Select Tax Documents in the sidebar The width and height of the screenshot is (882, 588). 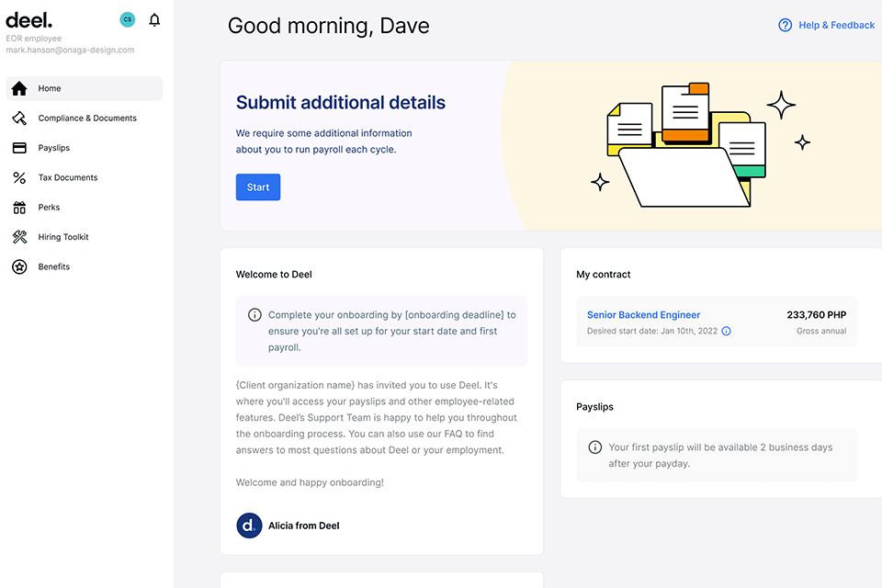85,178
